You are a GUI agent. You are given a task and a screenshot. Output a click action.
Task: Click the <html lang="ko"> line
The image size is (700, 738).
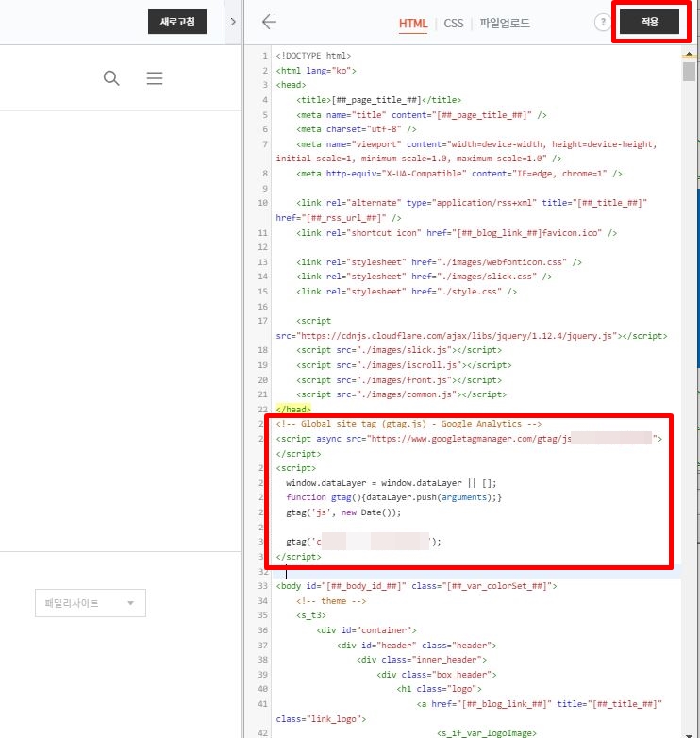[x=316, y=71]
